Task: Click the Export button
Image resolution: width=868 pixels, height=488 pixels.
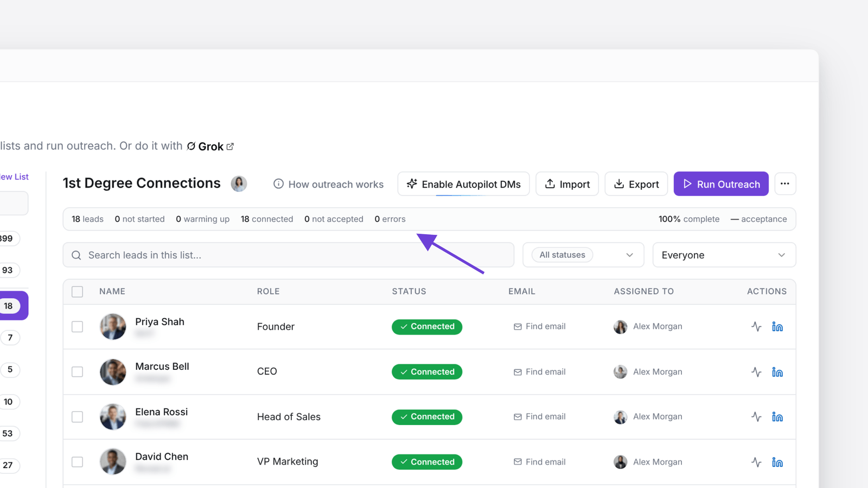Action: click(636, 184)
